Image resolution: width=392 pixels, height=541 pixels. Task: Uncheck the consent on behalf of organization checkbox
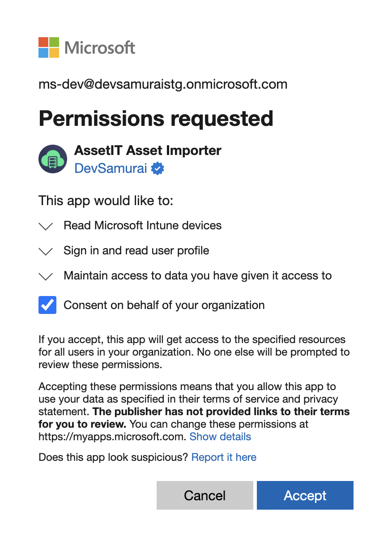coord(47,305)
